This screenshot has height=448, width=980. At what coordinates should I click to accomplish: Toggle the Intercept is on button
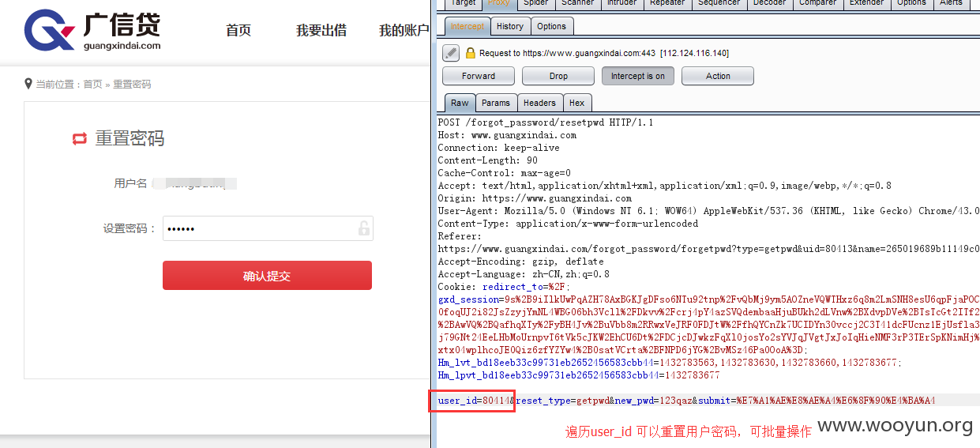click(638, 76)
